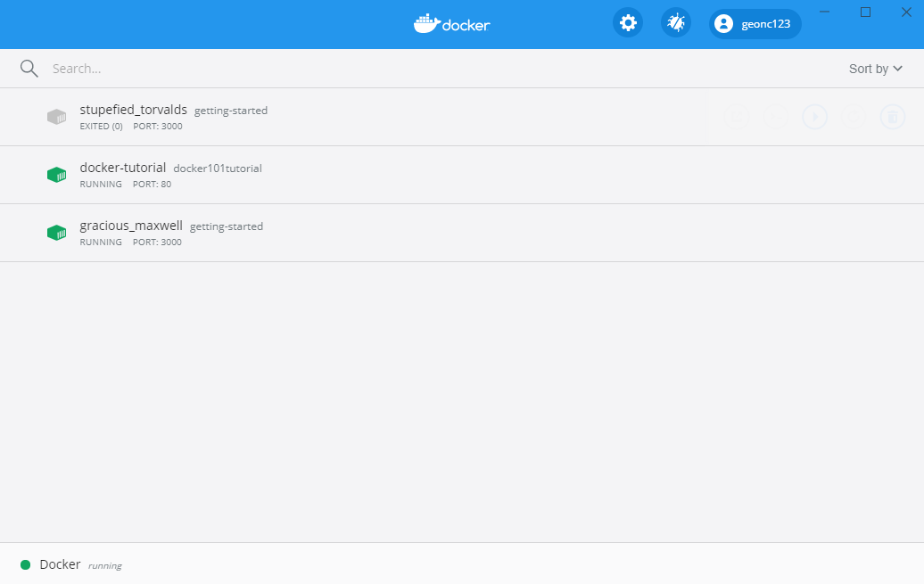The height and width of the screenshot is (584, 924).
Task: Click the green Docker status dot
Action: click(x=25, y=564)
